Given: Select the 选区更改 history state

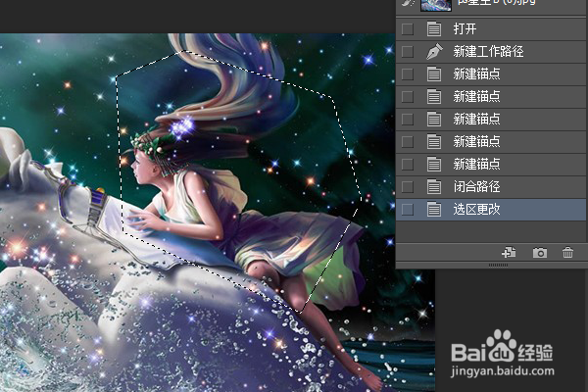Looking at the screenshot, I should (x=491, y=209).
